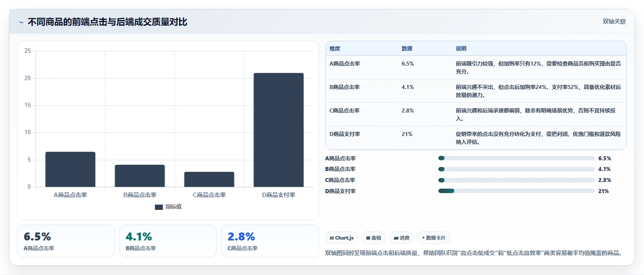Click the 4.1% value in the table
Image resolution: width=644 pixels, height=275 pixels.
[408, 87]
